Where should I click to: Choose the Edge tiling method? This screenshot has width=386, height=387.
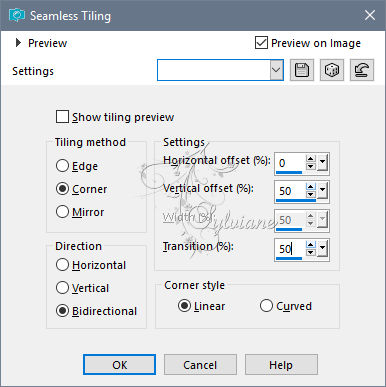62,166
